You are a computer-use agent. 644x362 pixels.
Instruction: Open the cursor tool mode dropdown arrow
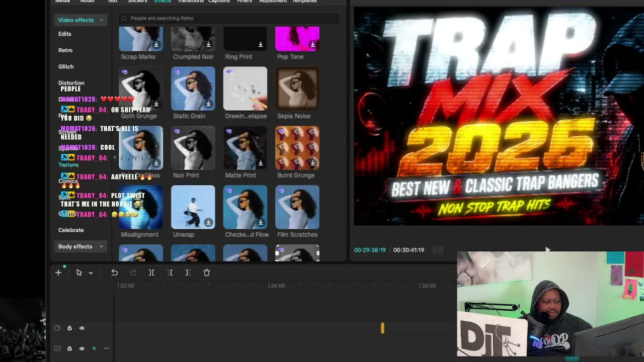[91, 273]
